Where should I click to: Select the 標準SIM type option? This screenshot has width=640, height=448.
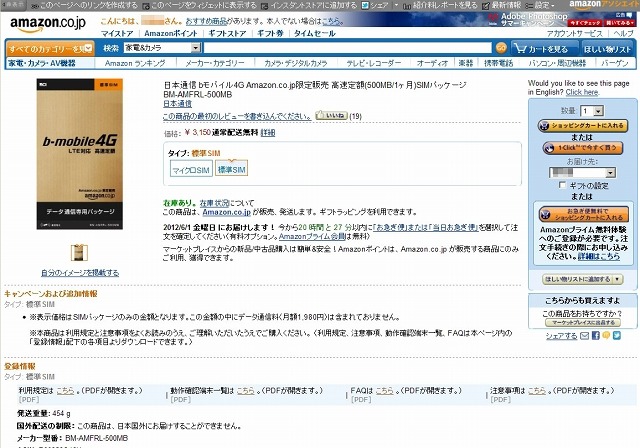point(231,169)
